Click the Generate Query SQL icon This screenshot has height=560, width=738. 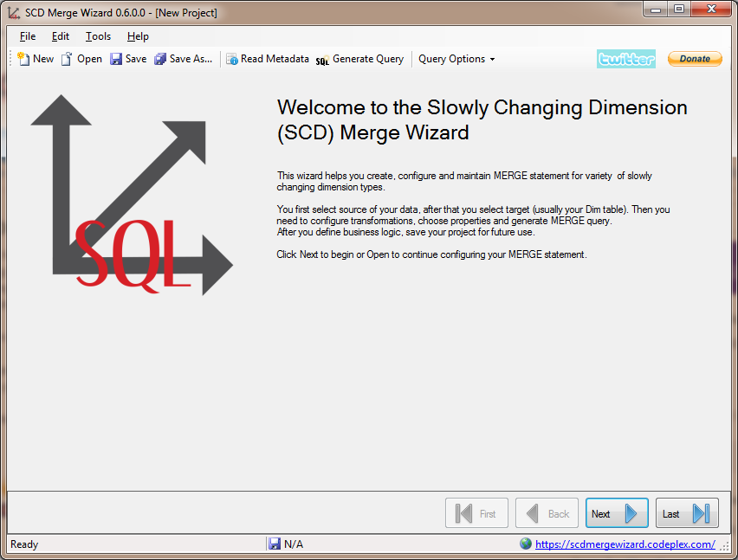coord(322,60)
